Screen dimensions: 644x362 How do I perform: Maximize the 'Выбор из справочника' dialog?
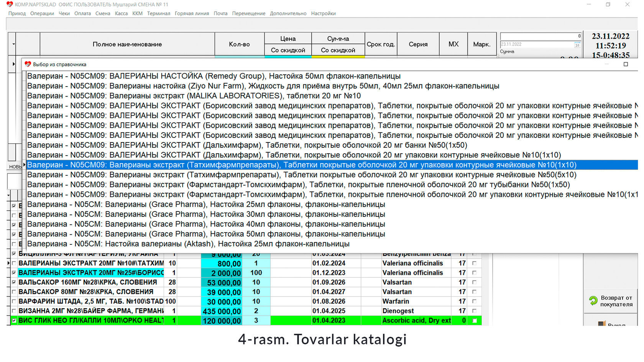click(626, 64)
